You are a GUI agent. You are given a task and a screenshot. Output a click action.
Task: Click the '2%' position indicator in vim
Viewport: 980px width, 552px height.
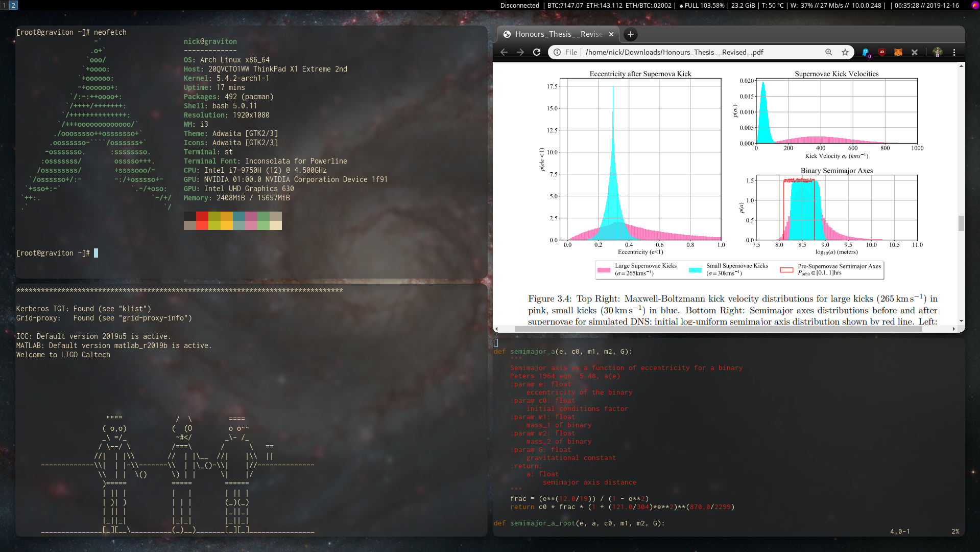(x=955, y=532)
